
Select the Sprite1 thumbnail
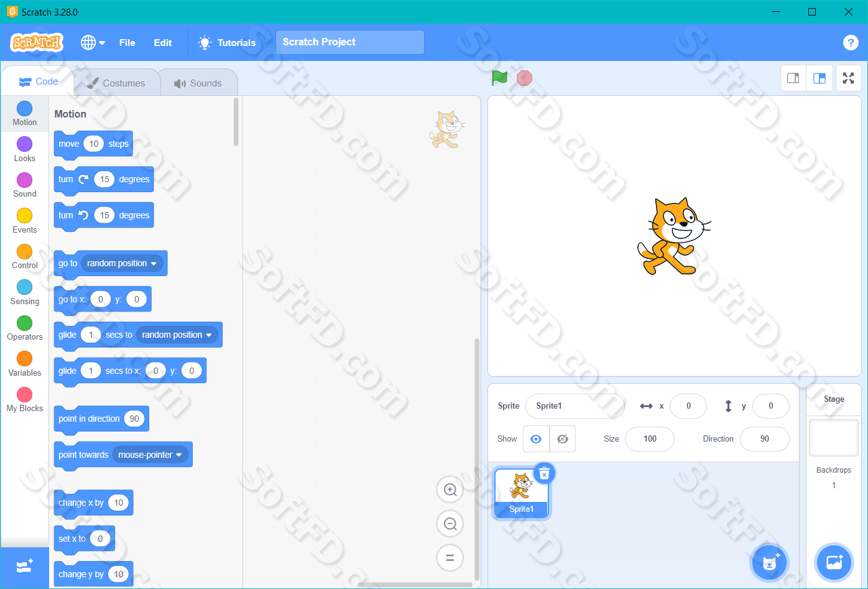(522, 493)
